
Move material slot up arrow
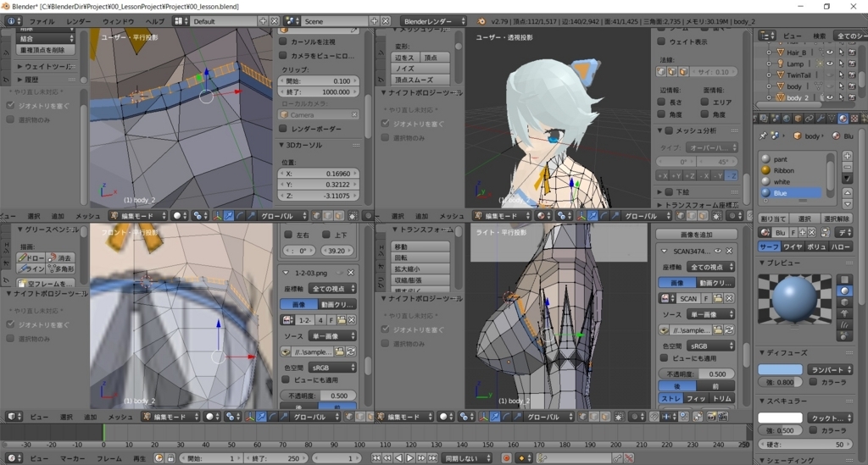(847, 192)
